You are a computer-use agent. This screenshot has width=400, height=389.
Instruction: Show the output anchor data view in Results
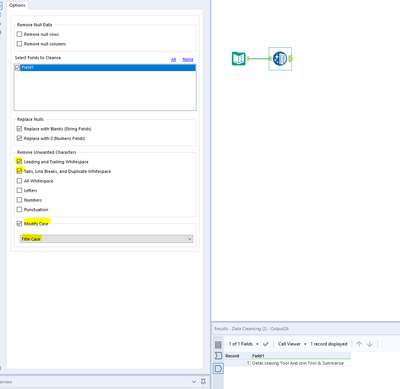pyautogui.click(x=218, y=368)
